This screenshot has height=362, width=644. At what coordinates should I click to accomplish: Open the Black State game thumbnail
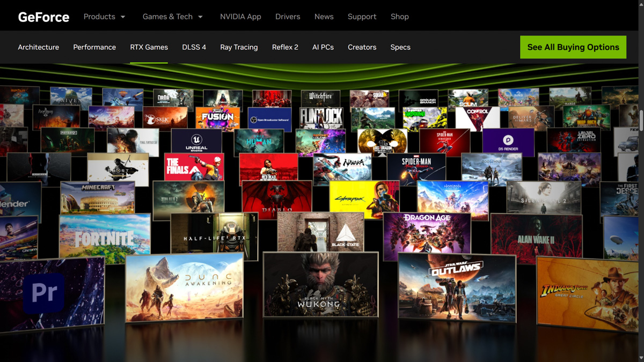coord(320,232)
